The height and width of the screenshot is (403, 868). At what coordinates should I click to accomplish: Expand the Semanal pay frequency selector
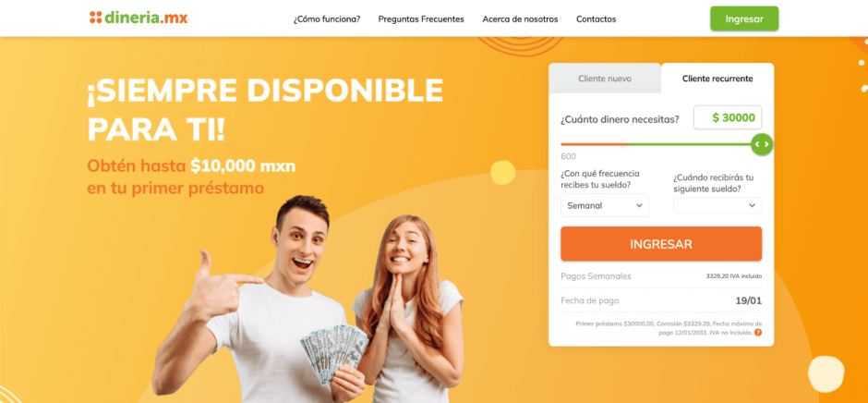click(605, 205)
